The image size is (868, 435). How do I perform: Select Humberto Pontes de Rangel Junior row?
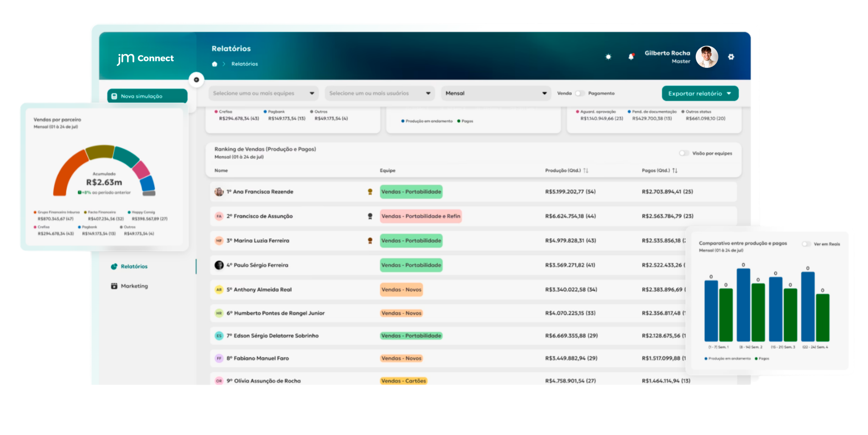tap(473, 313)
